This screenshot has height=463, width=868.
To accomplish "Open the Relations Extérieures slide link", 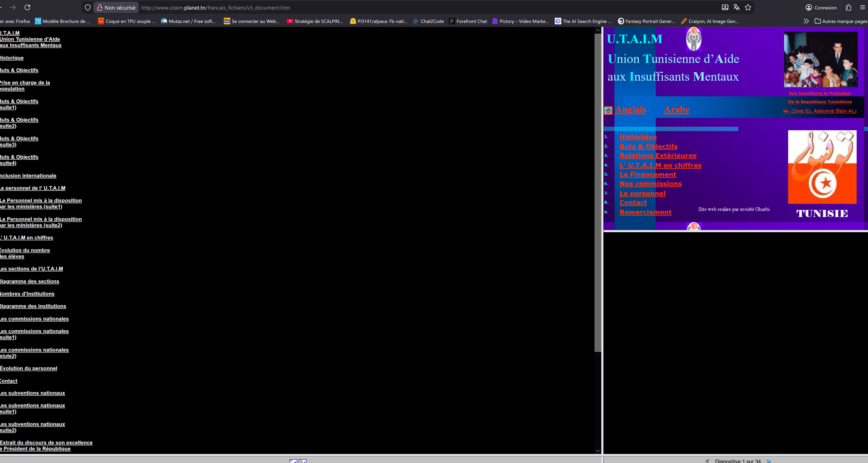I will click(x=658, y=156).
